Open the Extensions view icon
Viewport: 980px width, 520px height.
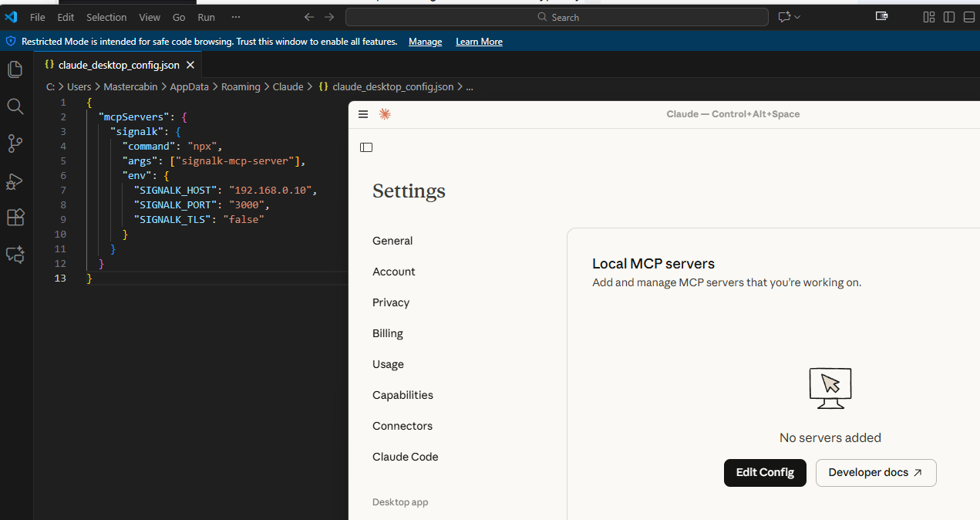15,218
